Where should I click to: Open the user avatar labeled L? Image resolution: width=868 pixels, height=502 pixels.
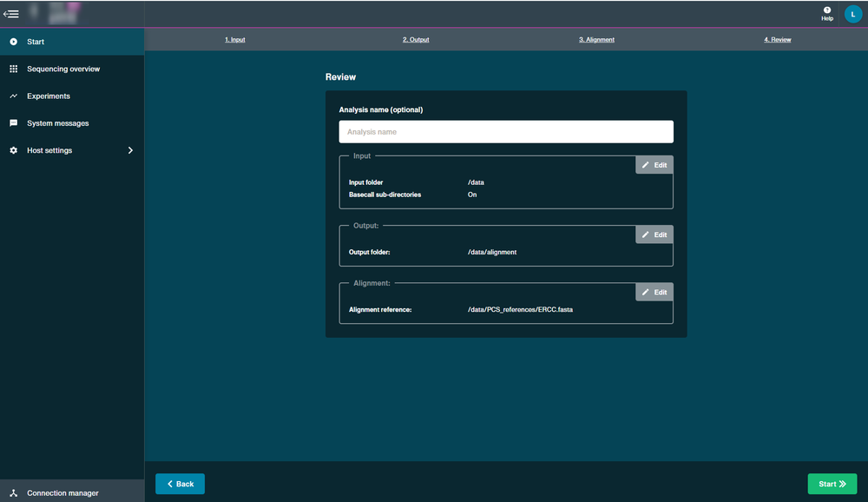coord(853,15)
